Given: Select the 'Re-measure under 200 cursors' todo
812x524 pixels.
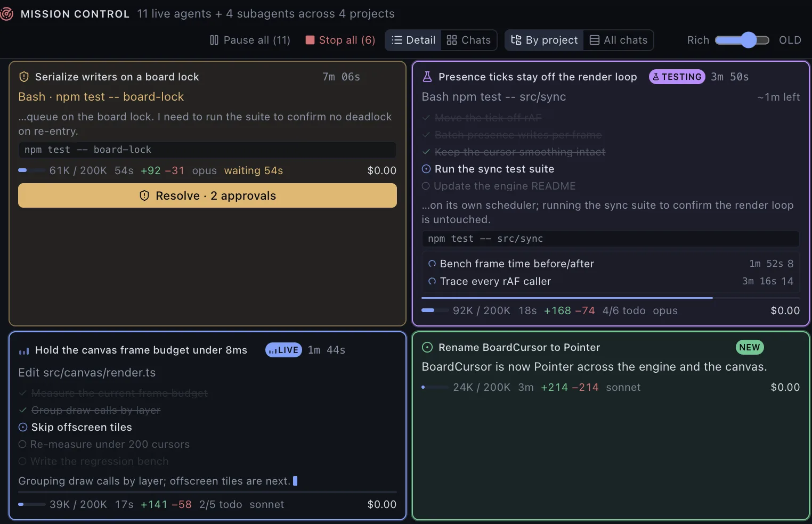Looking at the screenshot, I should click(x=104, y=444).
